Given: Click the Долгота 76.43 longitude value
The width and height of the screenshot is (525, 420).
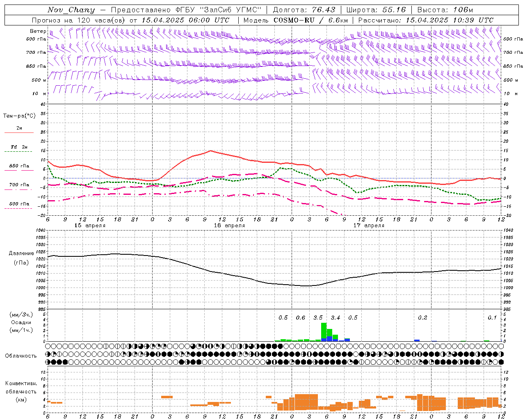Looking at the screenshot, I should [323, 10].
